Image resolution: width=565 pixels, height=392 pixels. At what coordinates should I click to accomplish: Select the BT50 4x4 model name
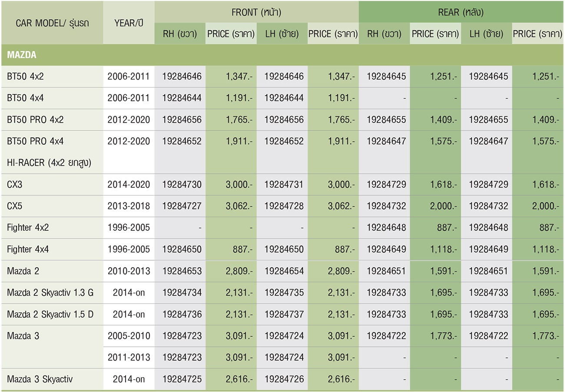(x=25, y=98)
